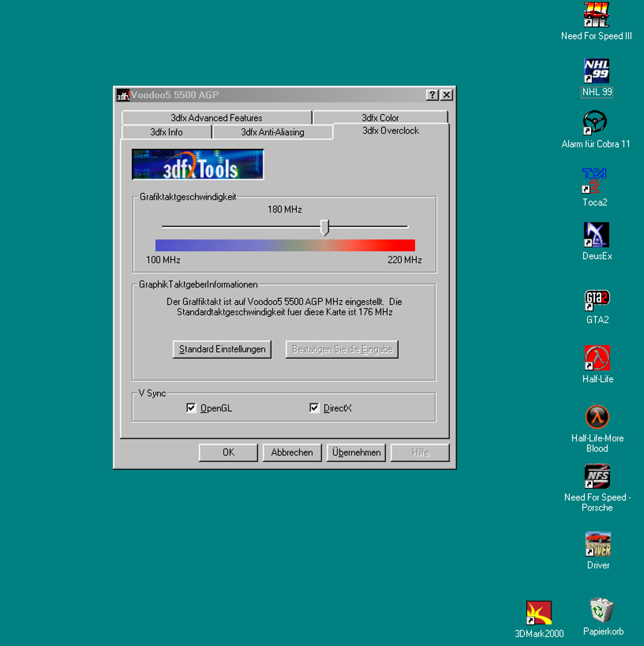Click the blue-to-red gradient speed bar
644x646 pixels.
[x=285, y=245]
